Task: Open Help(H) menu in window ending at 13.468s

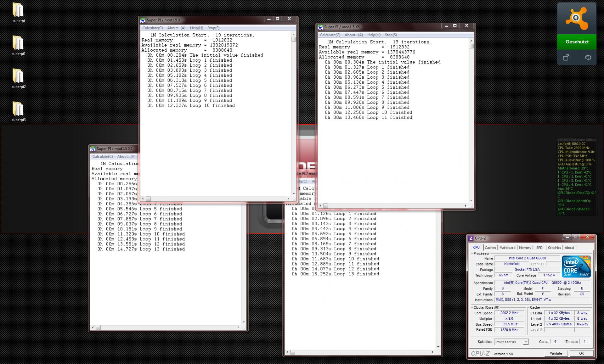Action: (374, 35)
